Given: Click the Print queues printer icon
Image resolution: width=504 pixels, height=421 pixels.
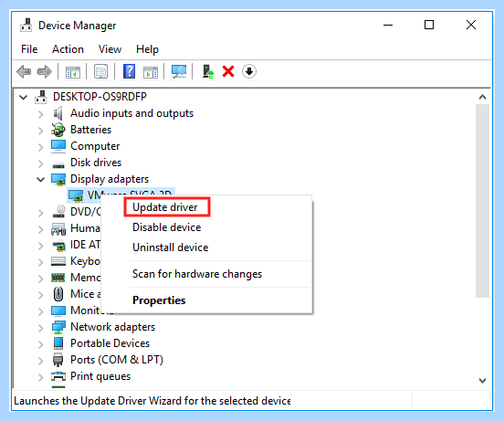Looking at the screenshot, I should click(x=58, y=376).
